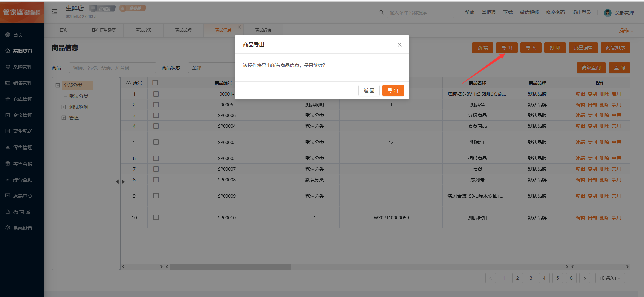
Task: Open 零售管理 chart icon in sidebar
Action: [8, 147]
